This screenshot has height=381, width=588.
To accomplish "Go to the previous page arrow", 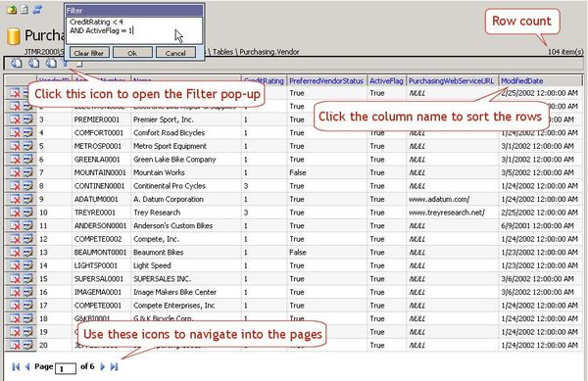I will pos(27,366).
